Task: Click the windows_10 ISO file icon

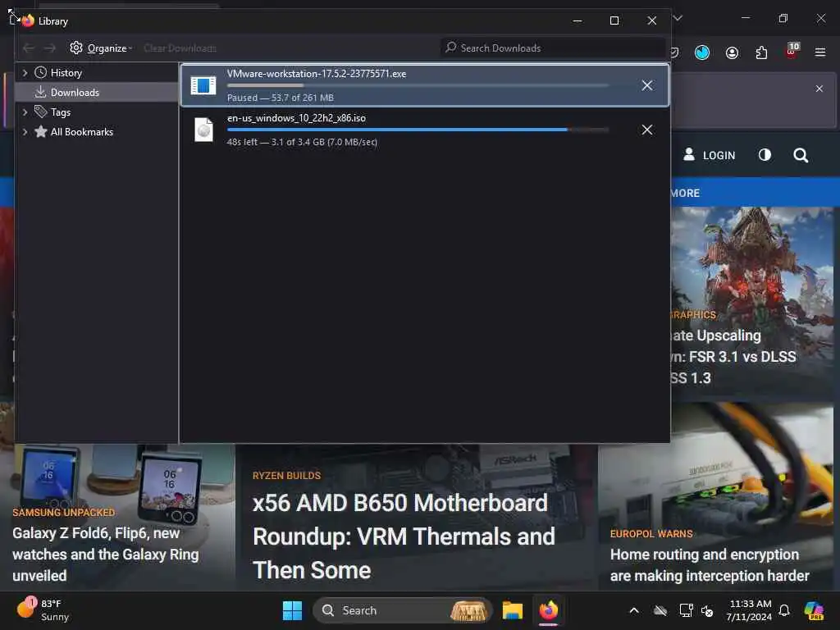Action: pos(203,130)
